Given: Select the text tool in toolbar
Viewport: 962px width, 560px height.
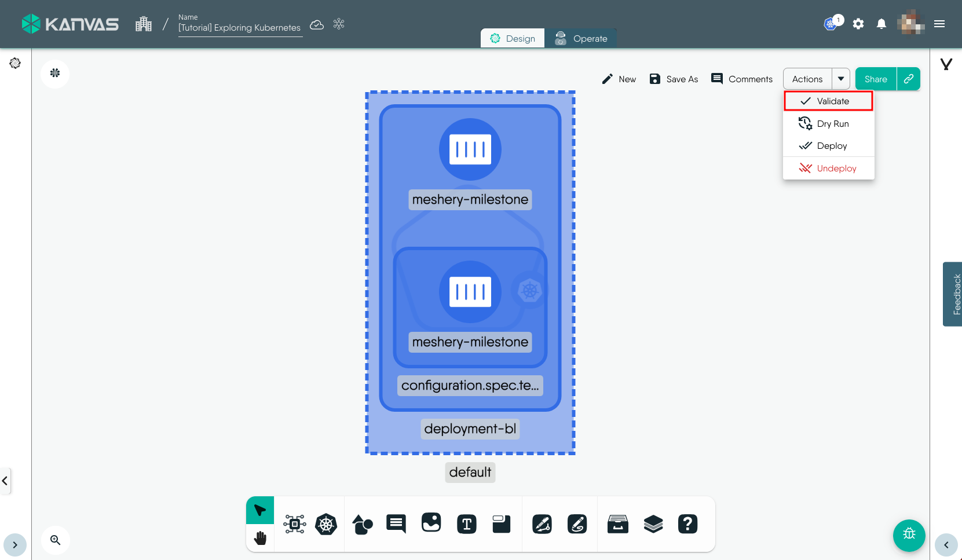Looking at the screenshot, I should 467,525.
